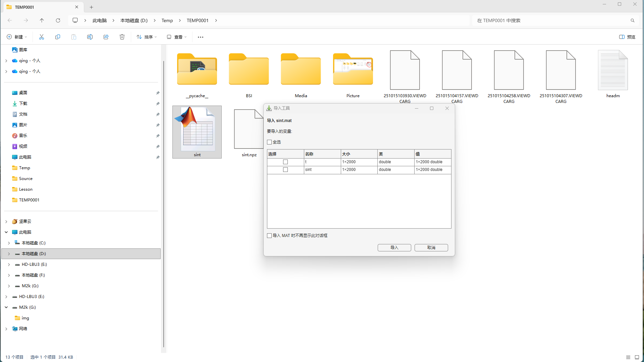Open the 排序 sort dropdown

click(147, 37)
